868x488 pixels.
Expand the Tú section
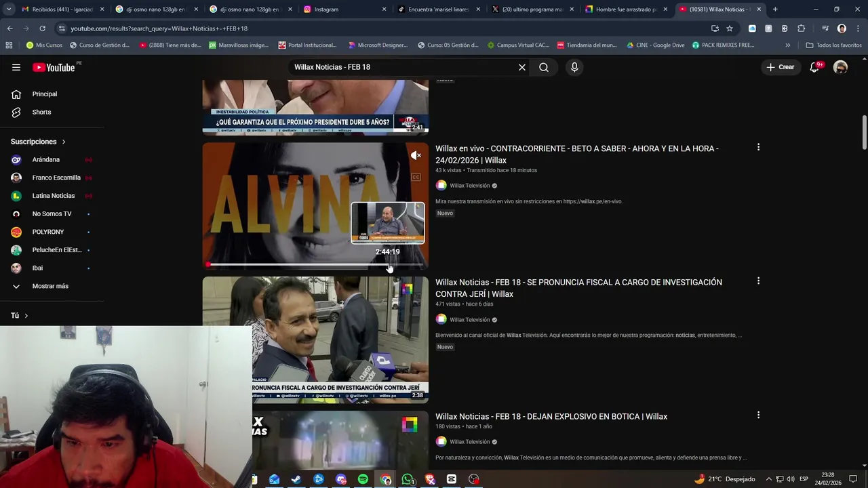coord(19,316)
